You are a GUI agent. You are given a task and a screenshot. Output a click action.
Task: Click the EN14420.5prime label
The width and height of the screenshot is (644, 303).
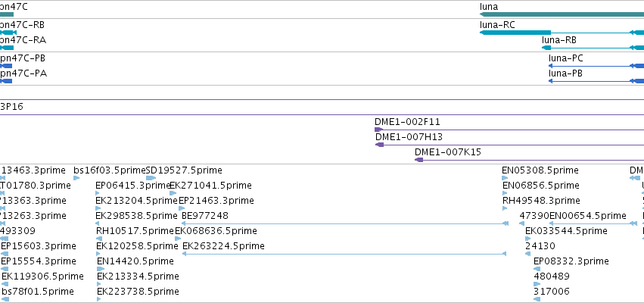point(135,261)
